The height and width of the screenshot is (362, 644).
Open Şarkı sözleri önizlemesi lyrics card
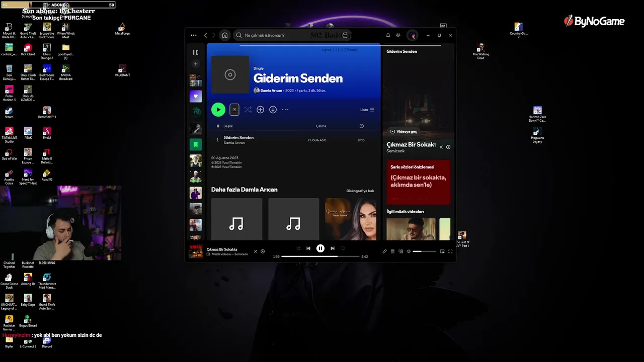[x=419, y=182]
